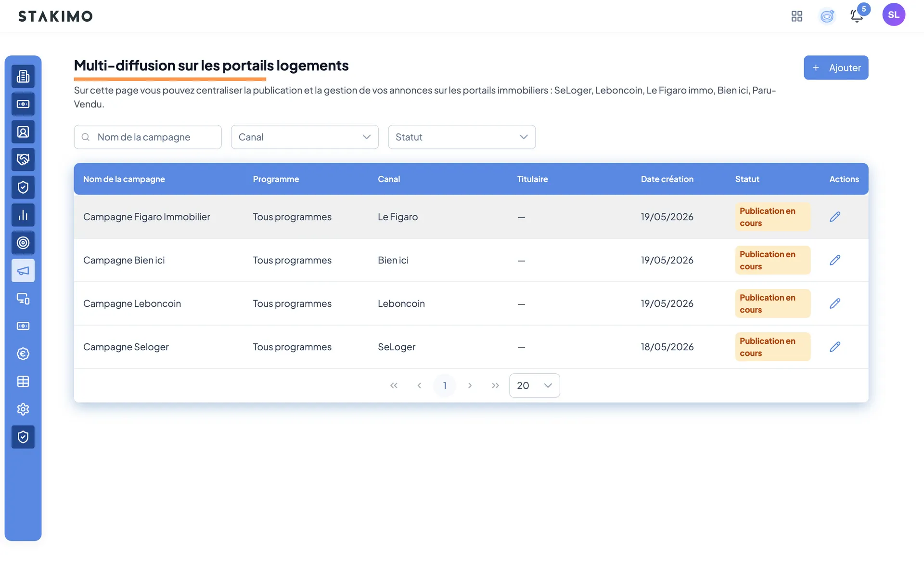Open the euro finance sidebar icon
Screen dimensions: 924x578
pos(23,354)
